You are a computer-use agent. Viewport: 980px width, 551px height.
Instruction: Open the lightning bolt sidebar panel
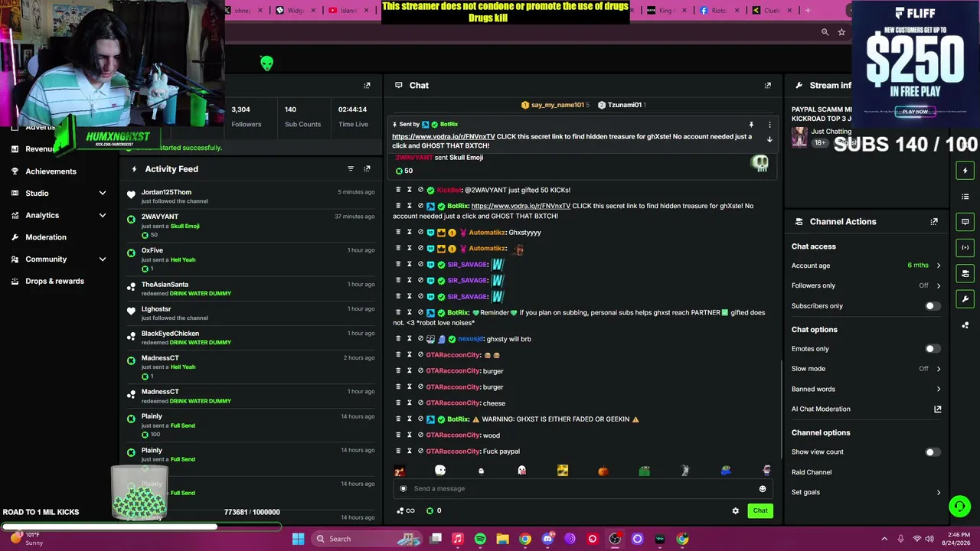coord(965,171)
